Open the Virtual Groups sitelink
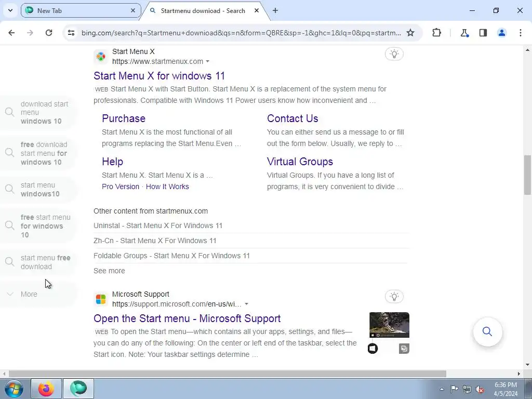 (x=300, y=162)
